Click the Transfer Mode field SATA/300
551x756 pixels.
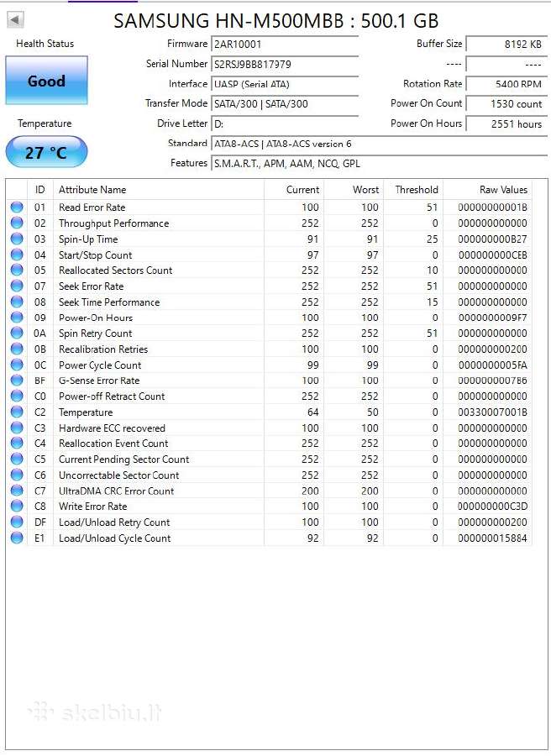tap(285, 103)
